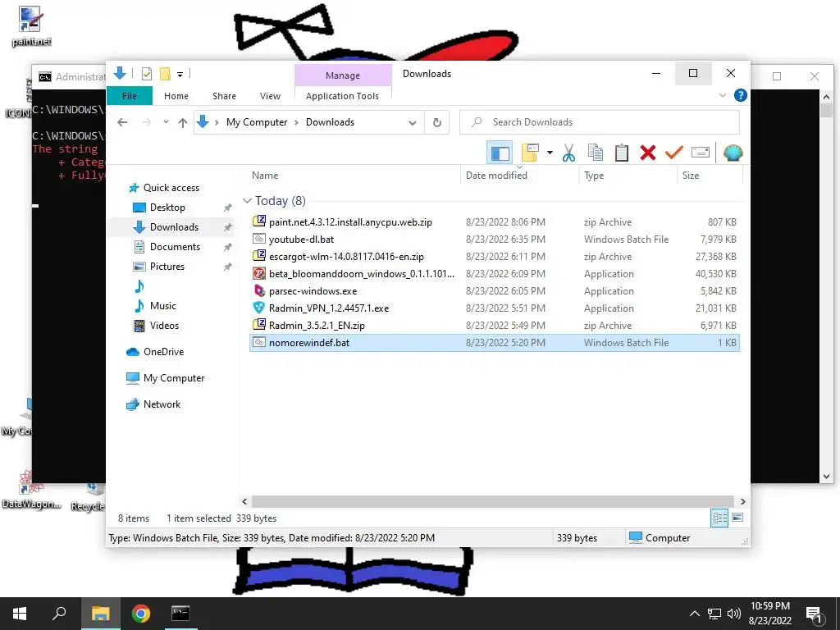
Task: Open the paint.net desktop shortcut
Action: pyautogui.click(x=30, y=27)
